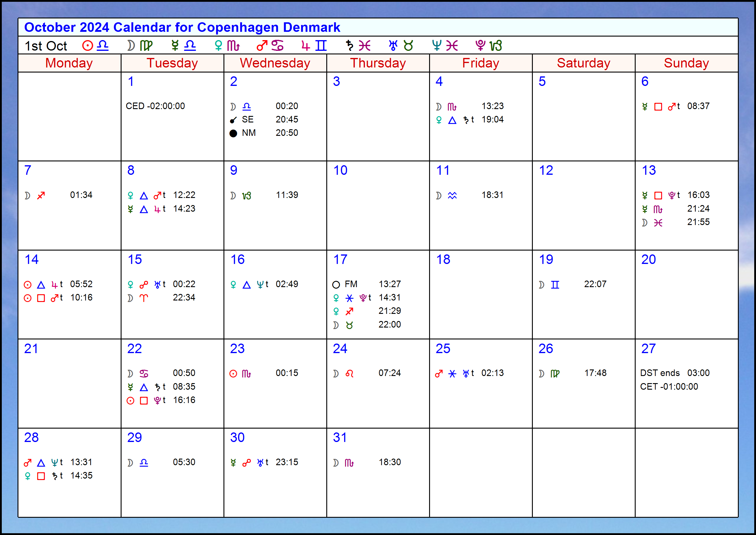Click the day number 5
The image size is (756, 535).
tap(542, 81)
